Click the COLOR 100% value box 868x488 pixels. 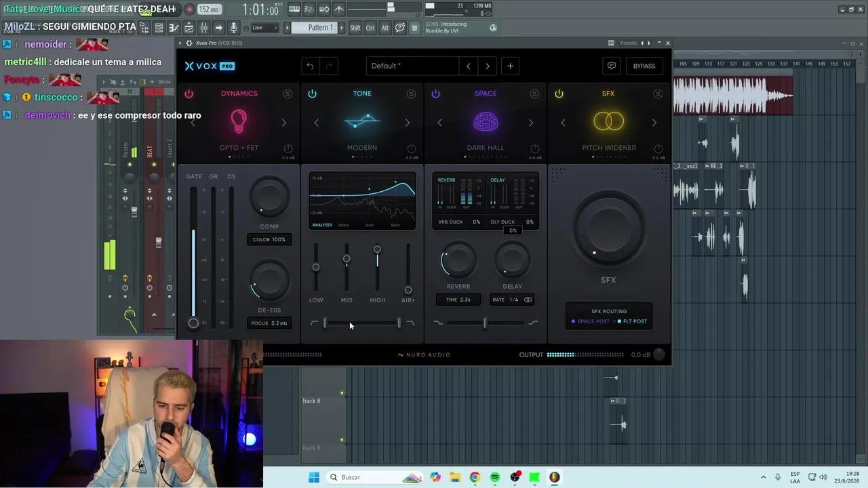tap(269, 239)
